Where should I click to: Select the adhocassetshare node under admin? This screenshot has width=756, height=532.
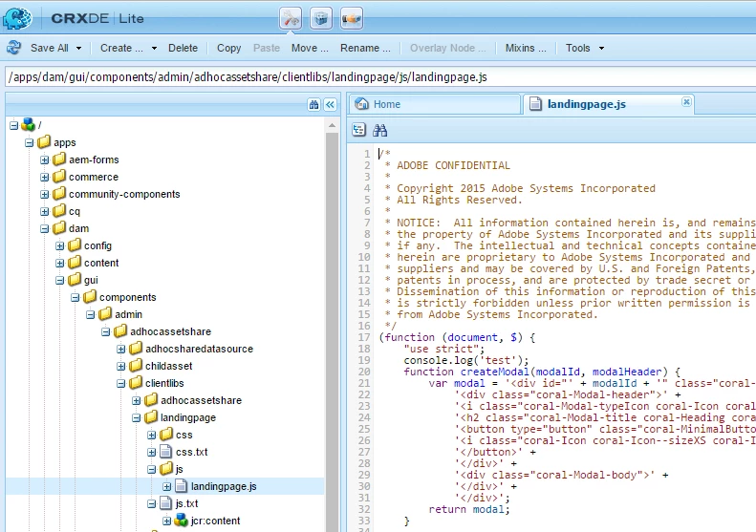pyautogui.click(x=171, y=331)
